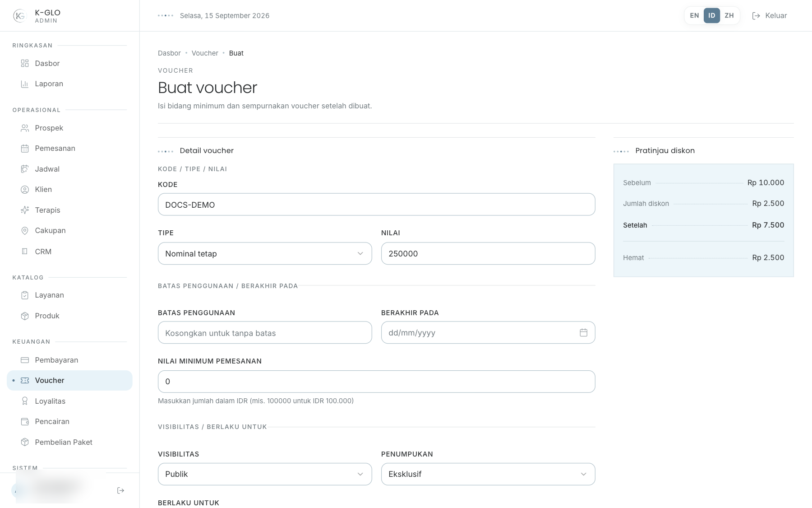The height and width of the screenshot is (508, 812).
Task: Click the Terapis sparkle icon
Action: click(25, 210)
